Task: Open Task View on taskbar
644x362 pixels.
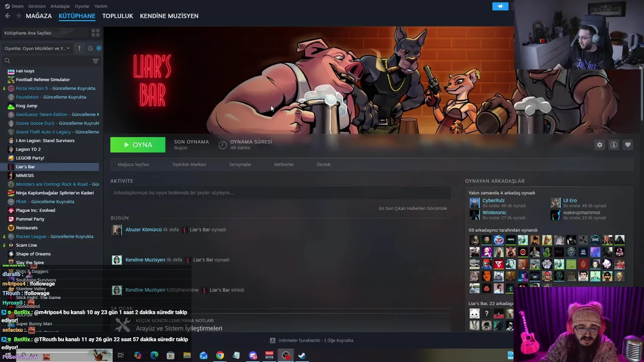Action: tap(121, 355)
